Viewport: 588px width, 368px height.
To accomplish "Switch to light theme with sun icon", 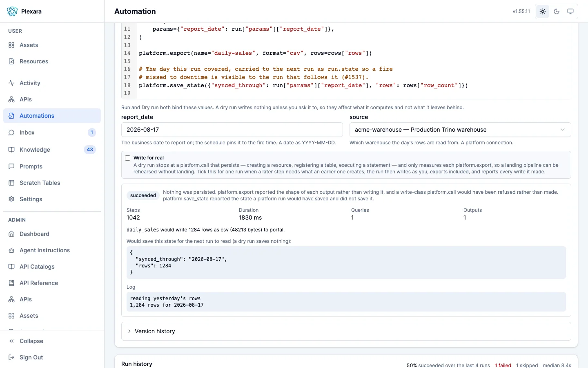I will [543, 11].
